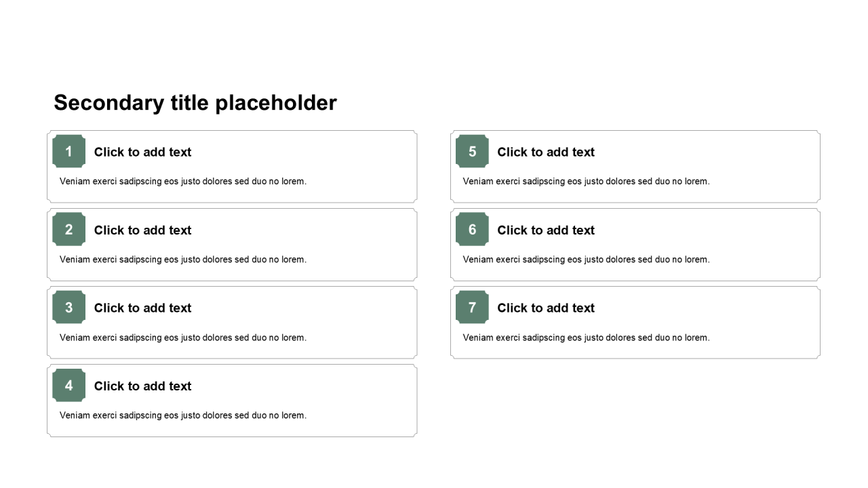The height and width of the screenshot is (488, 868).
Task: Select the green number 3 badge
Action: 68,307
